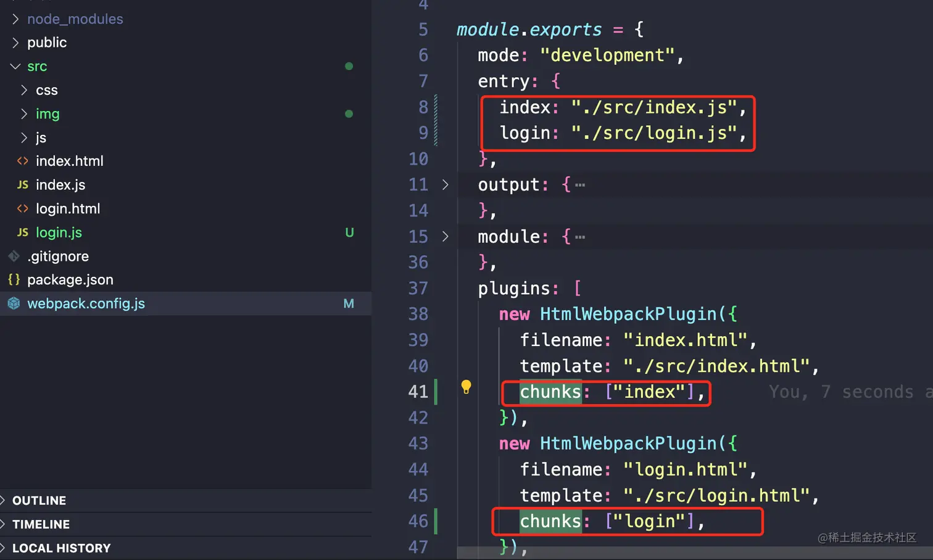Click HtmlWebpackPlugin on line 43
933x560 pixels.
tap(628, 443)
